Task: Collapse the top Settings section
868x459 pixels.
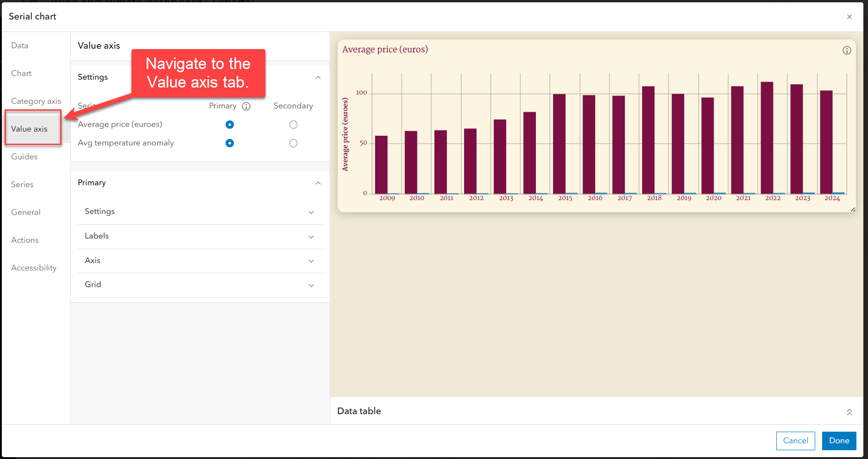Action: coord(318,77)
